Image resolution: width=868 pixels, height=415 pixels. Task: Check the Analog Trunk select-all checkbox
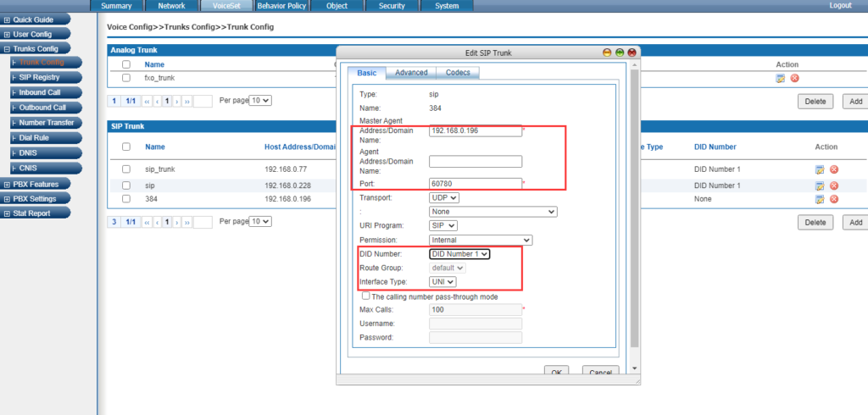point(126,64)
